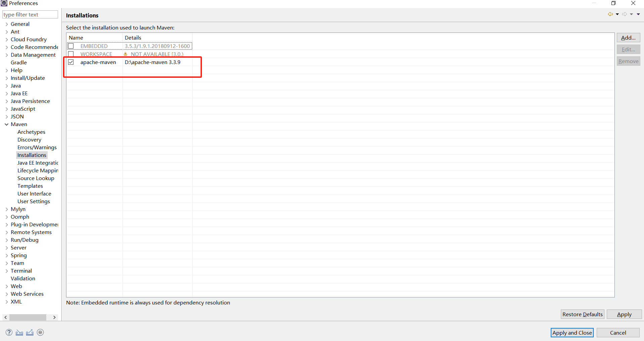Select Archetypes under Maven
Image resolution: width=644 pixels, height=341 pixels.
pyautogui.click(x=31, y=132)
